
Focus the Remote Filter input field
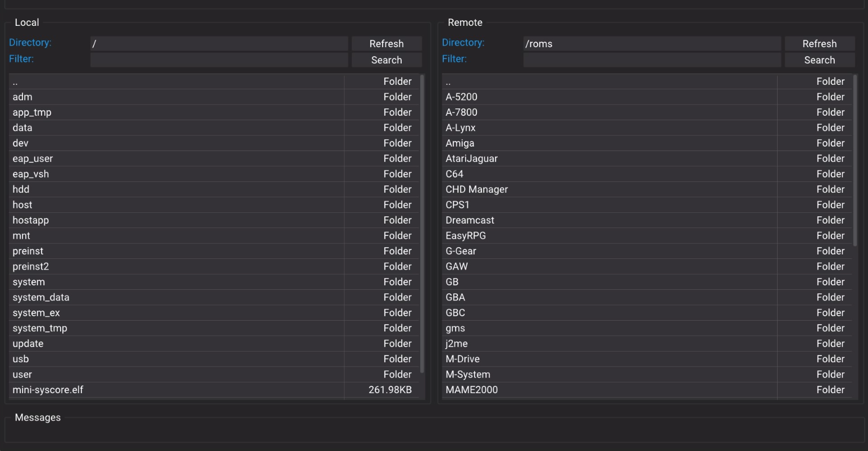(x=652, y=60)
